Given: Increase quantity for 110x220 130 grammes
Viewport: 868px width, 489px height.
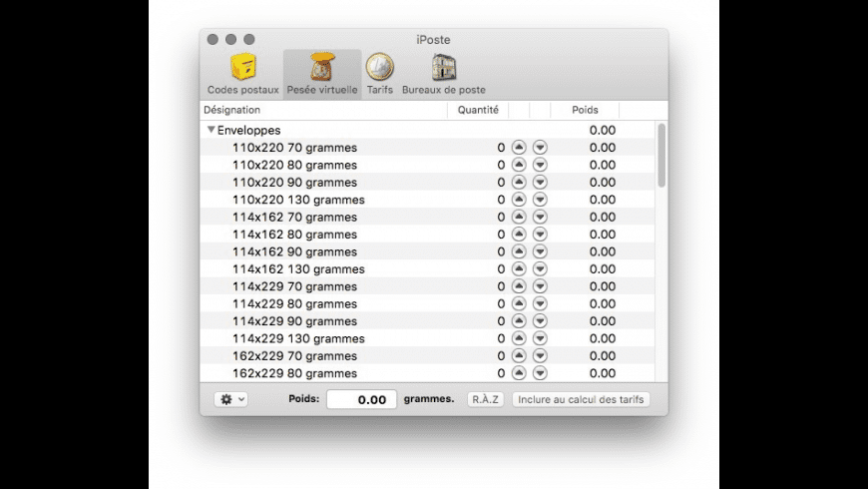Looking at the screenshot, I should 519,200.
